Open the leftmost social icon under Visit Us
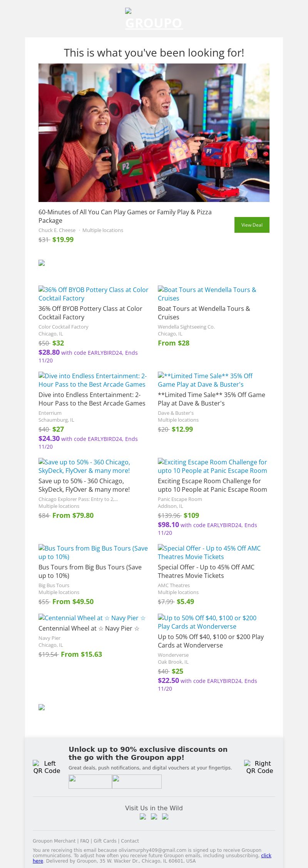 143,816
